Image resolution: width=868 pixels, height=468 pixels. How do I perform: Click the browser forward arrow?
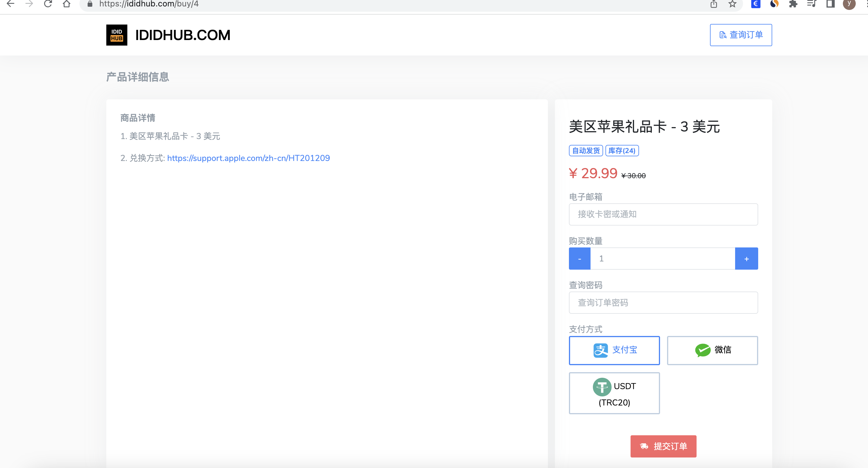[29, 4]
